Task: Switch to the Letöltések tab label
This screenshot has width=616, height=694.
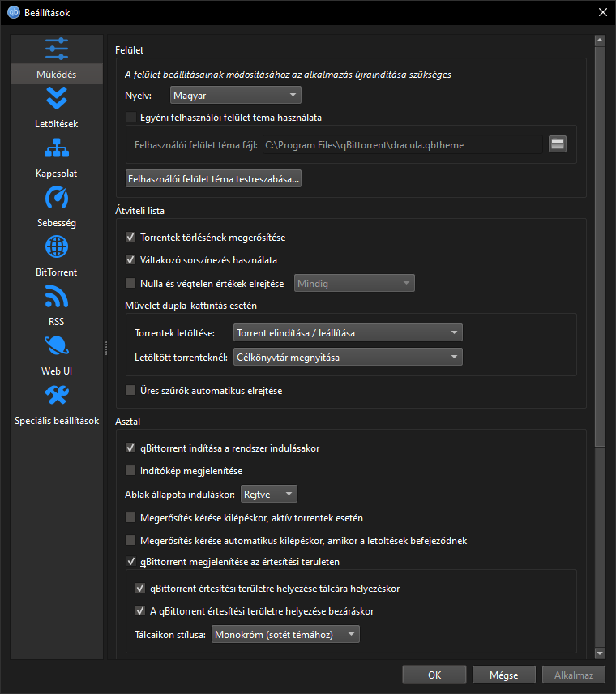Action: pyautogui.click(x=56, y=124)
